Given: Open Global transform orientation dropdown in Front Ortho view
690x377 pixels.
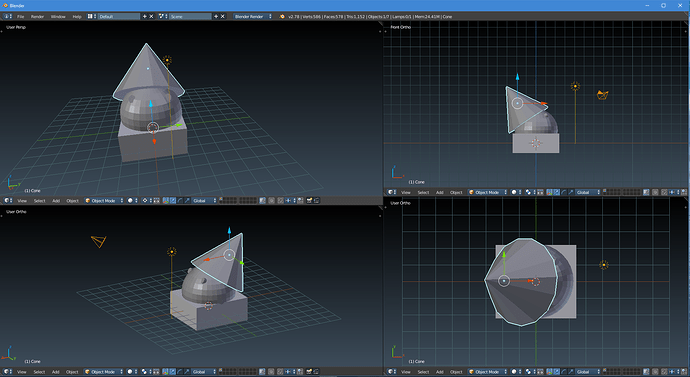Looking at the screenshot, I should [588, 192].
